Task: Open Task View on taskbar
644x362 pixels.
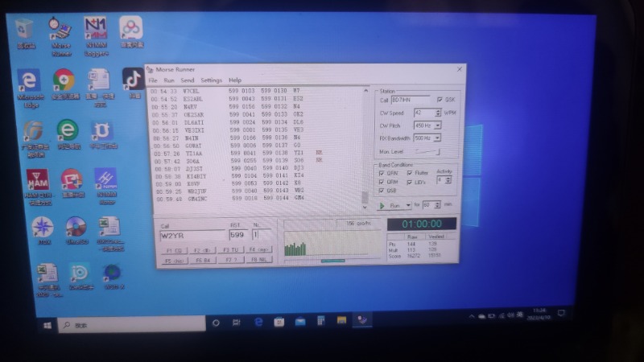Action: 236,323
